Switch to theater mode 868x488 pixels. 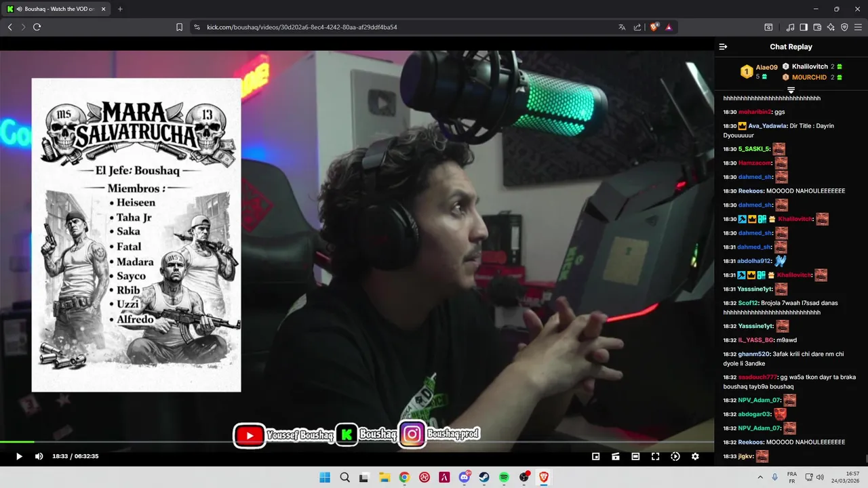tap(635, 456)
